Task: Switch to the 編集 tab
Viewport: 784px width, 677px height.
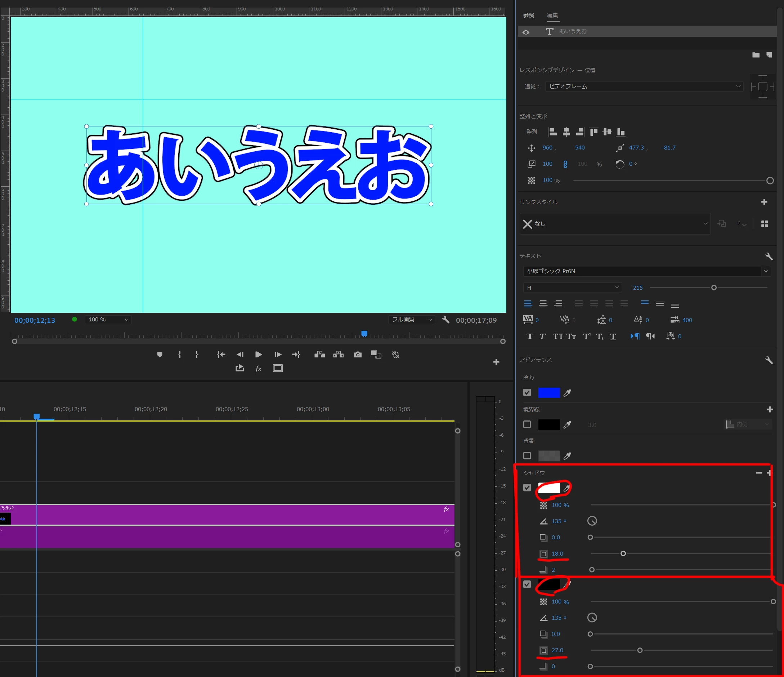Action: click(552, 15)
